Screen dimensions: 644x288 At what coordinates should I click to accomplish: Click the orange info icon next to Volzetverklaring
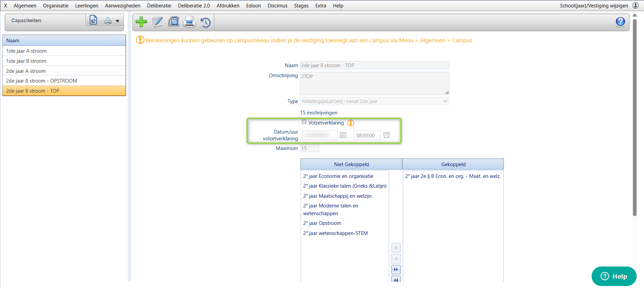point(351,123)
